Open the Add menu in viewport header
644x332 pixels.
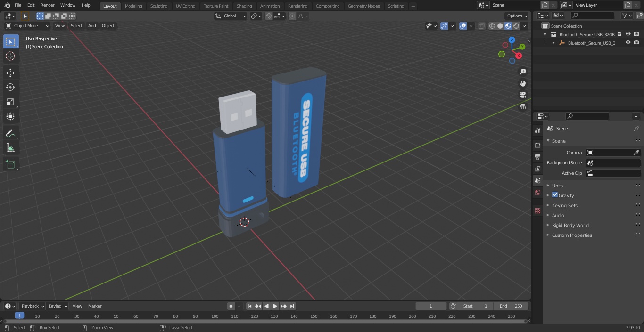tap(92, 26)
